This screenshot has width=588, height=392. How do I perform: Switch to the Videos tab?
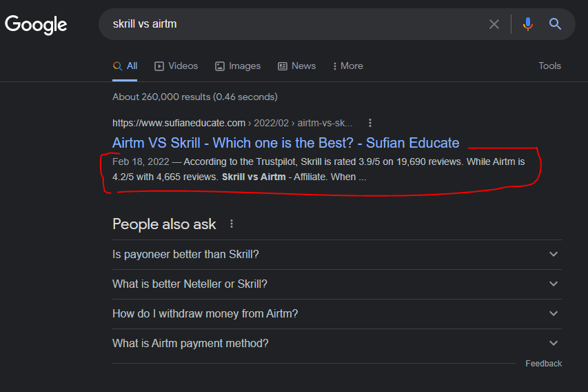(x=176, y=66)
